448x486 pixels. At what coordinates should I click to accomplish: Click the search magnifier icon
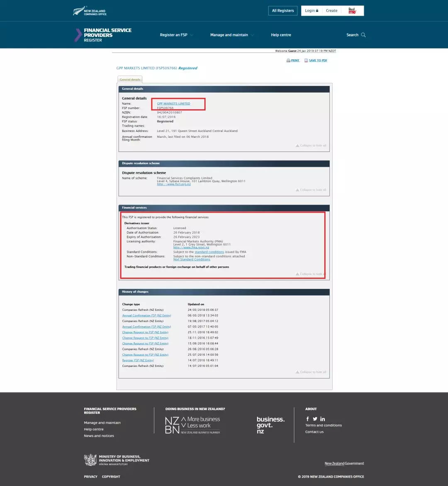click(x=363, y=35)
